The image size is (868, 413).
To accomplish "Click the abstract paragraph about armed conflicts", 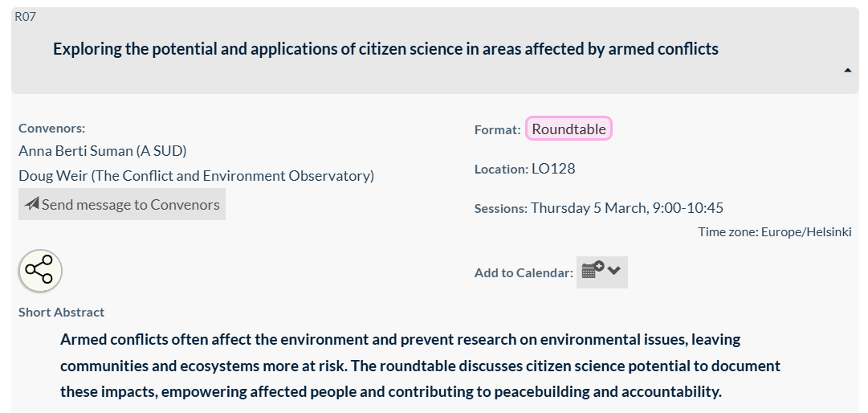I will click(x=420, y=366).
